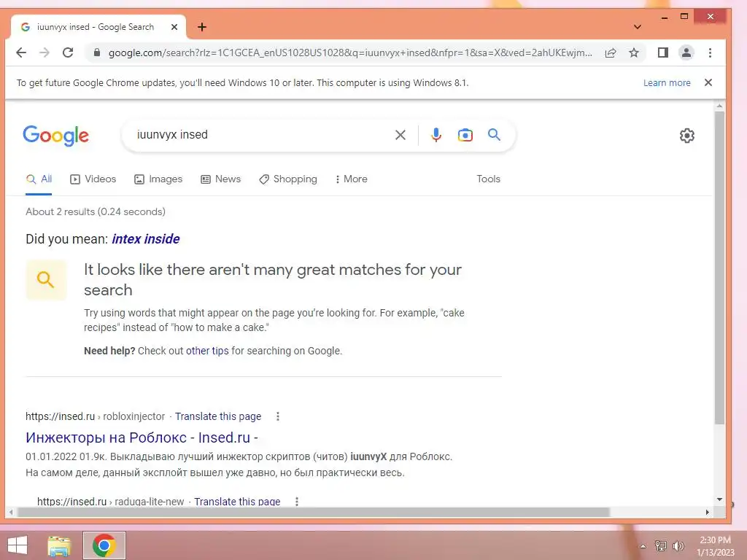Open Google quick settings gear
The width and height of the screenshot is (747, 560).
coord(686,136)
